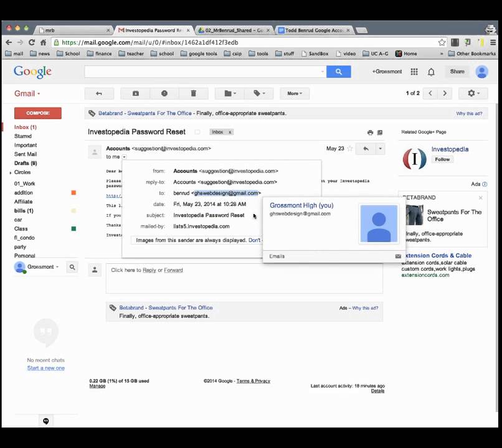Open the Important folder
Viewport: 502px width, 448px height.
coord(26,145)
